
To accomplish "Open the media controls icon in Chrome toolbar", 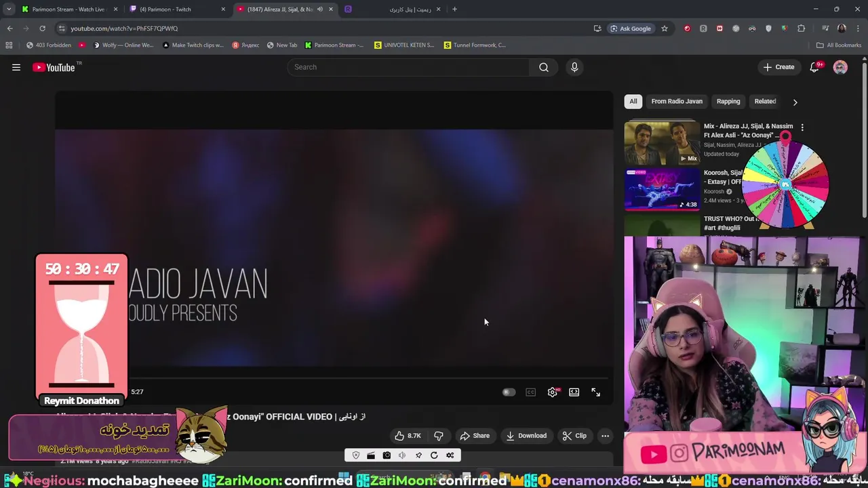I will point(825,28).
